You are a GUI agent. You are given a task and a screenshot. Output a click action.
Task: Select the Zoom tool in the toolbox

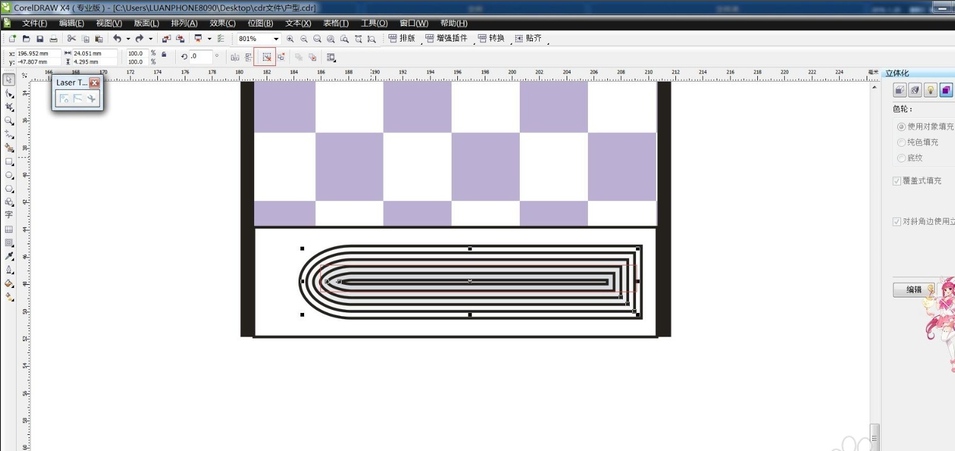(9, 120)
